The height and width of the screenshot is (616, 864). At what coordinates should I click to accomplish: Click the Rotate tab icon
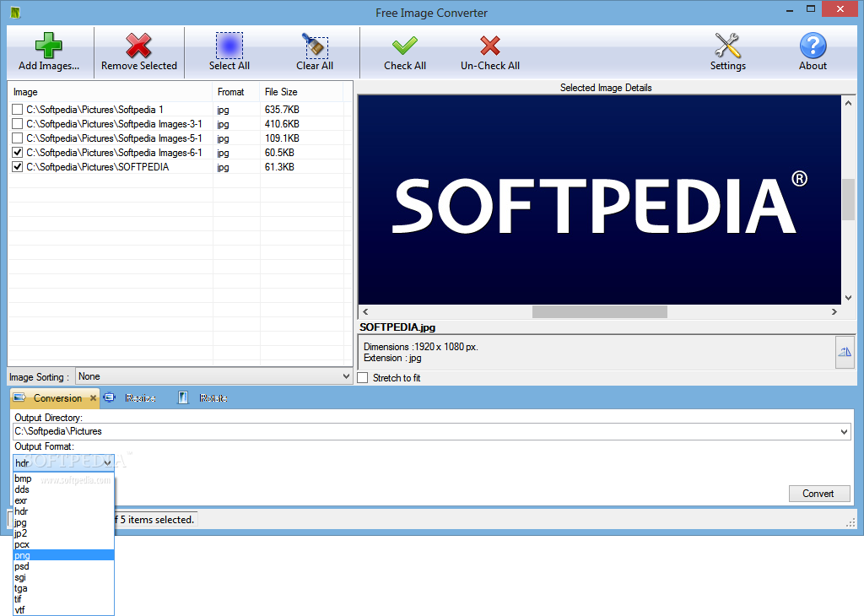tap(183, 397)
